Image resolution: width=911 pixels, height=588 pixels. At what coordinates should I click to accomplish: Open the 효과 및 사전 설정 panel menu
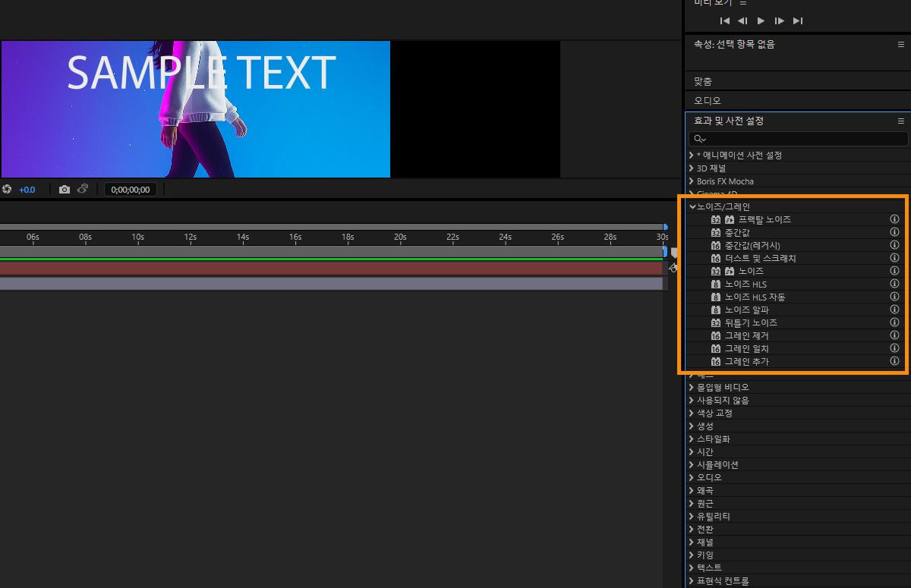[901, 121]
